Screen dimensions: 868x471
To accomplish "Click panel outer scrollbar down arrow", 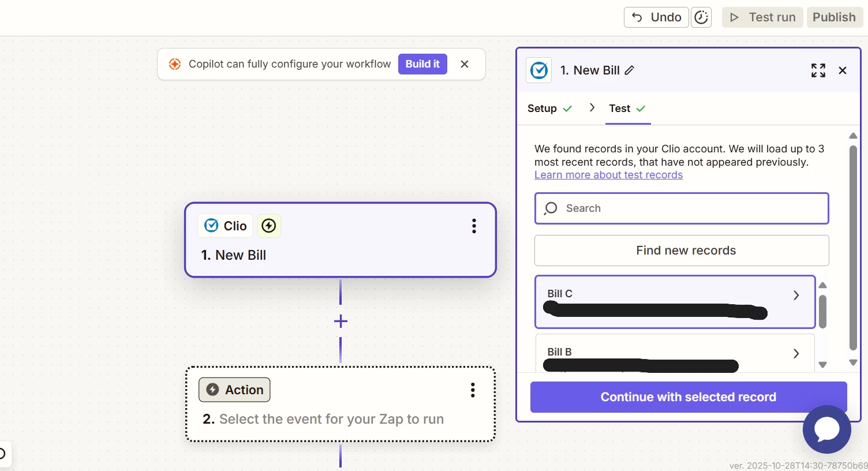I will click(x=853, y=362).
